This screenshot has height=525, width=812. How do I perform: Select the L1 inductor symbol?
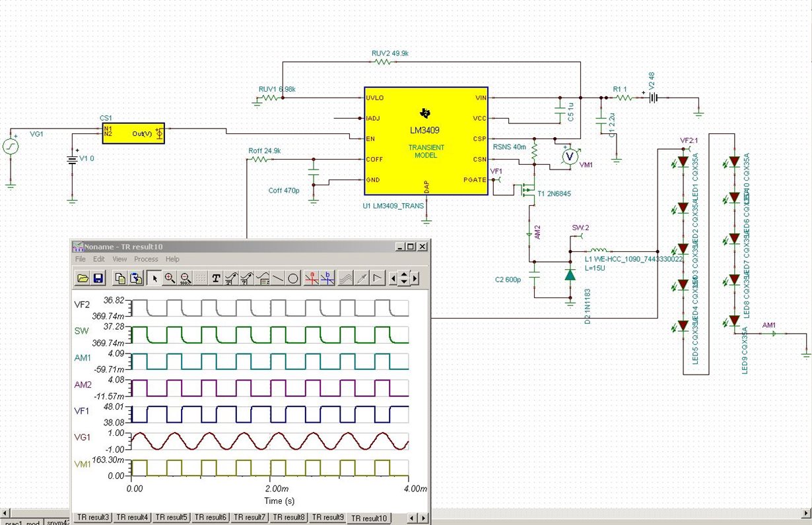pos(598,251)
